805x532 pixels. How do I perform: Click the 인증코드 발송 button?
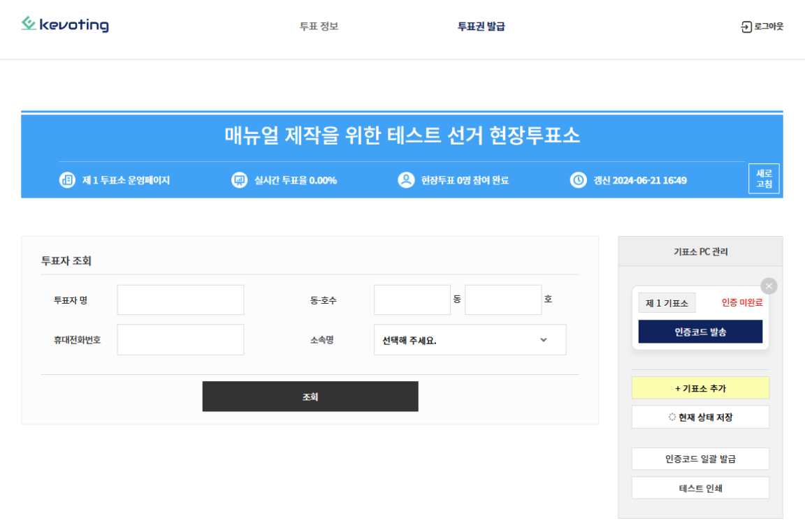click(x=700, y=332)
